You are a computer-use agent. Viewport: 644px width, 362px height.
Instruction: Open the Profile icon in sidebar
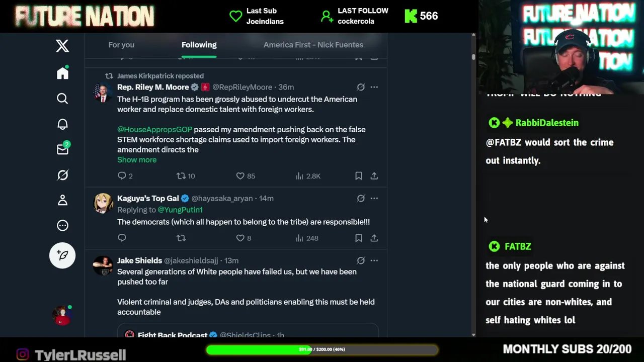click(62, 200)
